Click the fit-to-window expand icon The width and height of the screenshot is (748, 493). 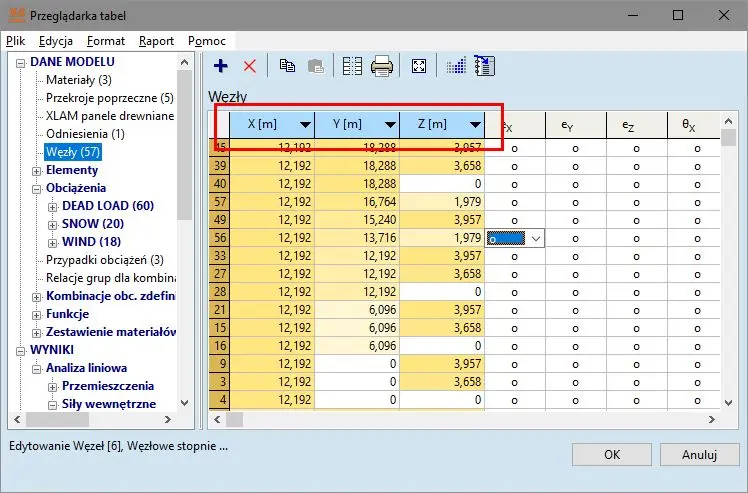419,66
